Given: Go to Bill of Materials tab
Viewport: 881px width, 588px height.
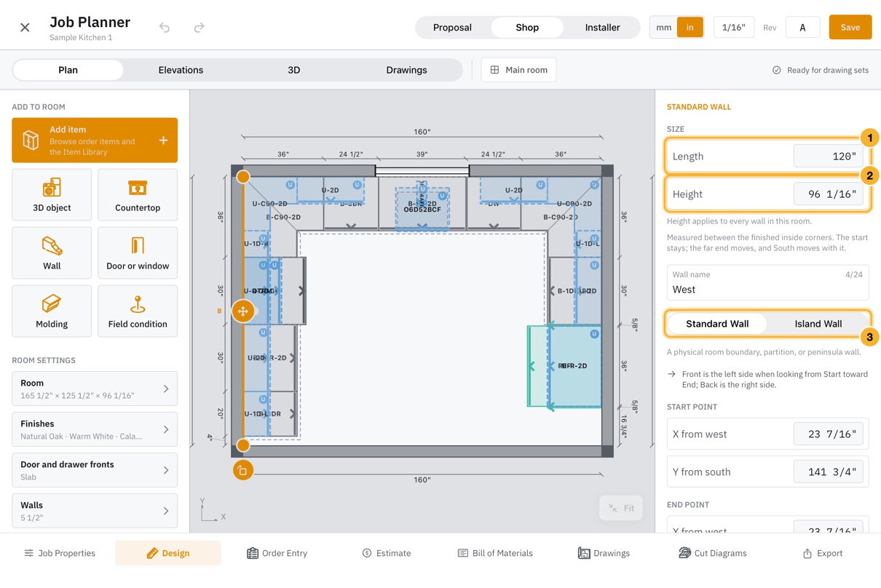Looking at the screenshot, I should pos(495,553).
